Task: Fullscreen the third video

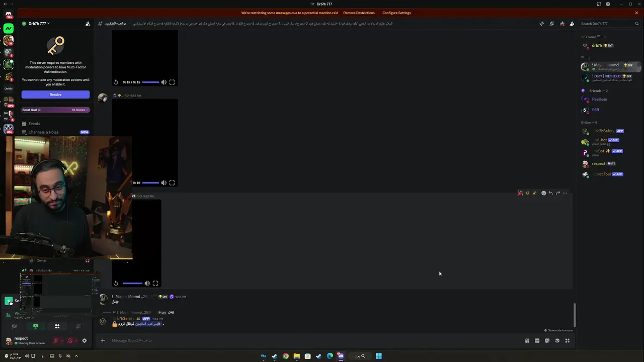Action: tap(155, 283)
